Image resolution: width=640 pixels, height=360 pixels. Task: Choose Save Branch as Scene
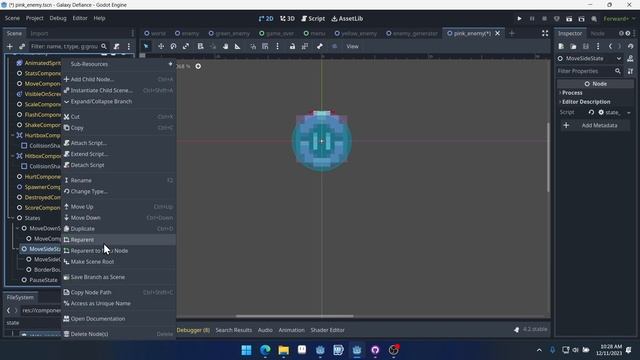[118, 277]
